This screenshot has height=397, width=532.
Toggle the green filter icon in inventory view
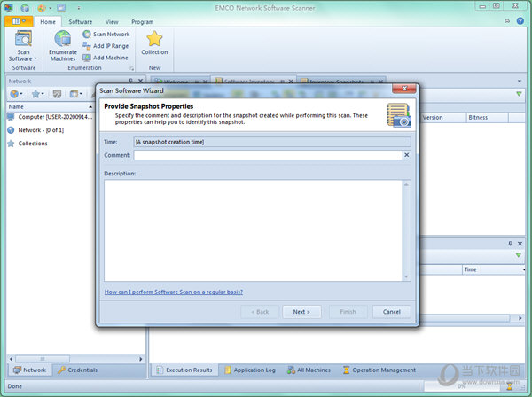pos(519,94)
